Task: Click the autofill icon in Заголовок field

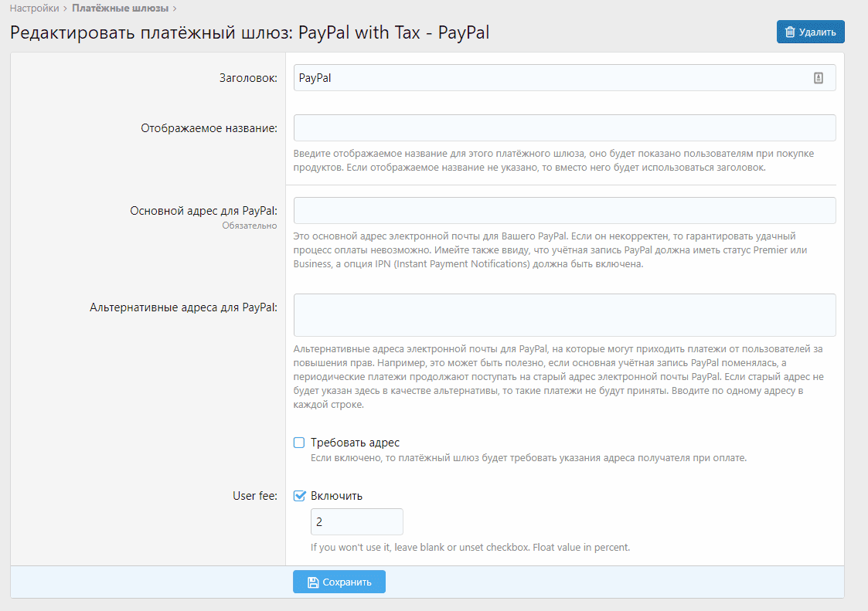Action: pos(819,78)
